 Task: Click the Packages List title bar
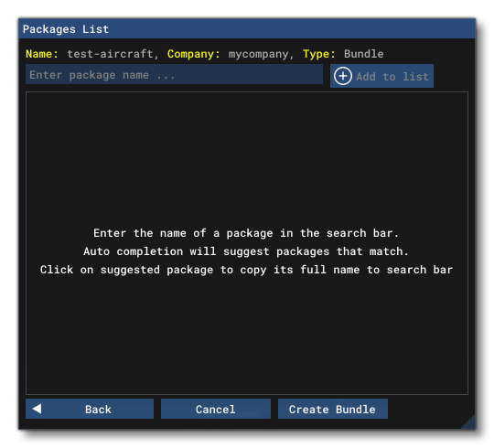(247, 29)
